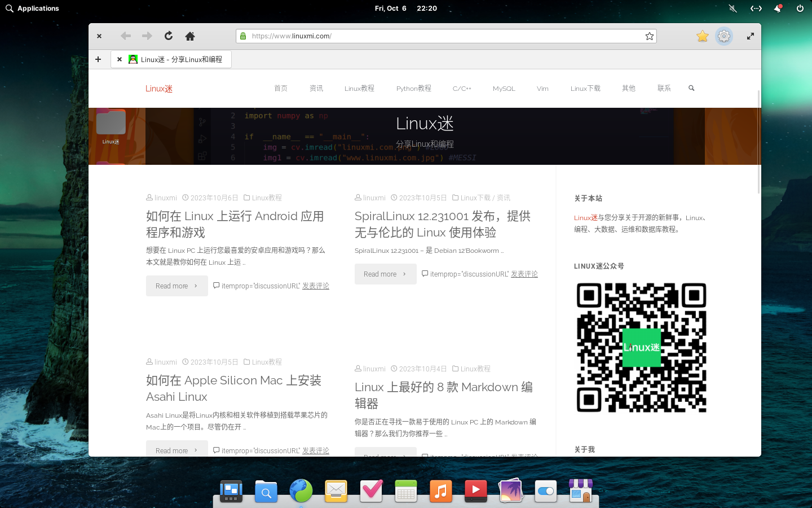
Task: Launch Multitasking View from the dock
Action: tap(231, 491)
